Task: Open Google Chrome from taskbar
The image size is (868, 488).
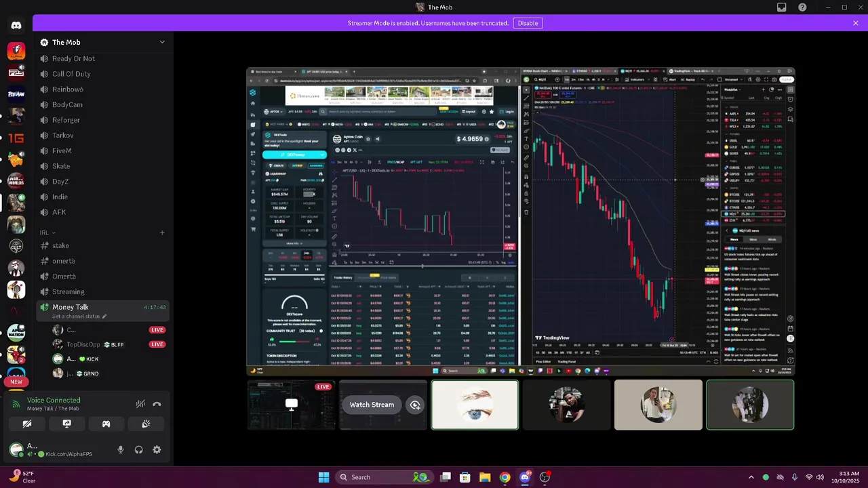Action: (505, 477)
